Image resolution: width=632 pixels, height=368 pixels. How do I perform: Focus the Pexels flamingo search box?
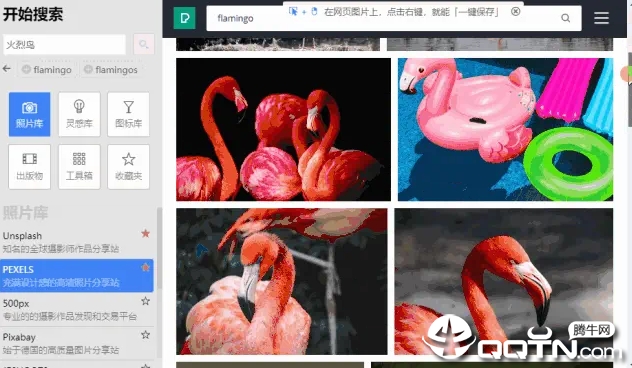(394, 18)
